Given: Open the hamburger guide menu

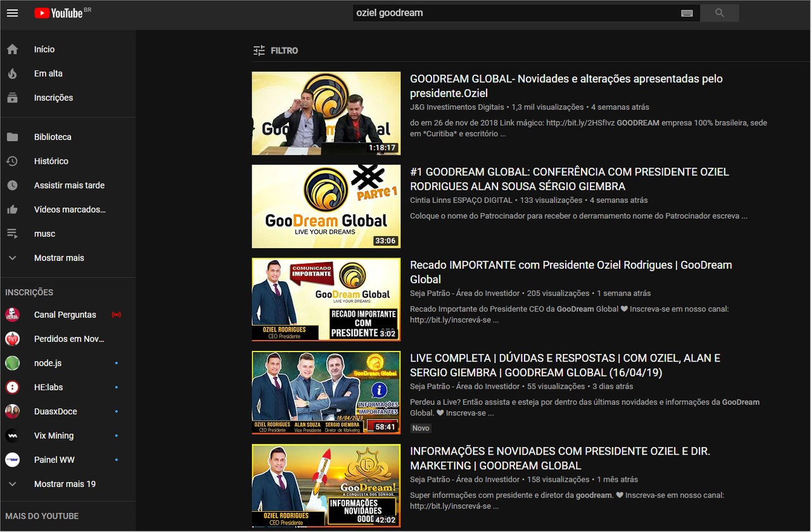Looking at the screenshot, I should point(12,13).
